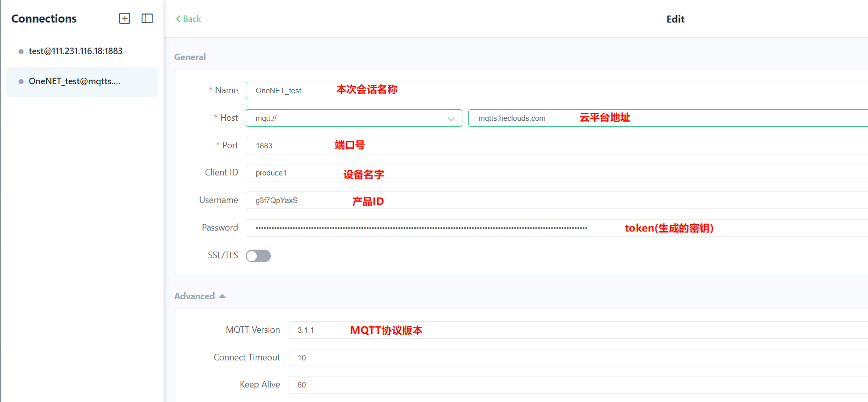The width and height of the screenshot is (868, 402).
Task: Click the new connection plus icon
Action: pos(124,19)
